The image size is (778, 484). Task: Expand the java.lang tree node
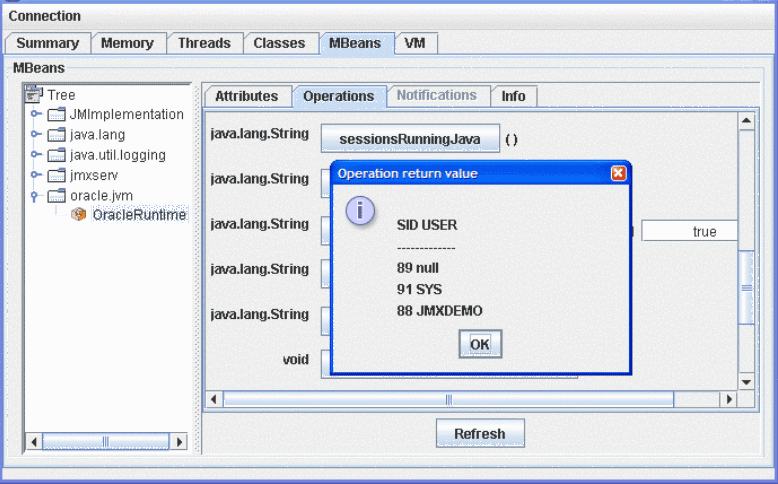click(35, 134)
